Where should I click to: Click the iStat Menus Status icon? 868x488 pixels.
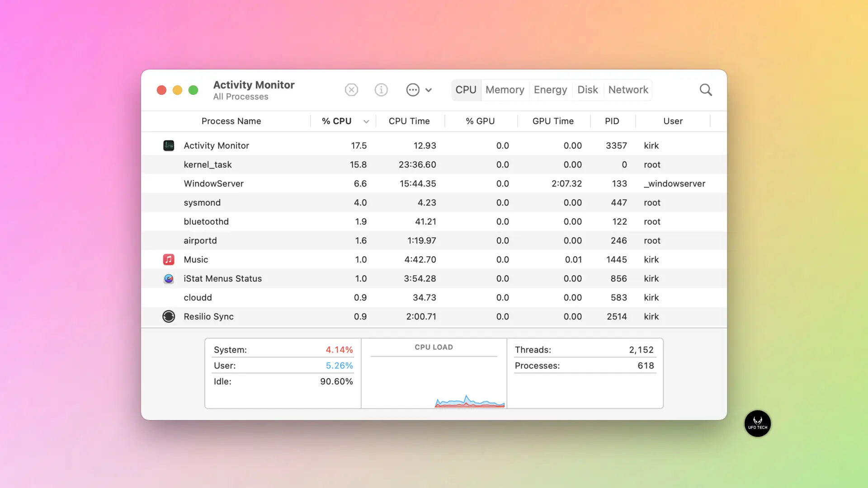click(169, 278)
